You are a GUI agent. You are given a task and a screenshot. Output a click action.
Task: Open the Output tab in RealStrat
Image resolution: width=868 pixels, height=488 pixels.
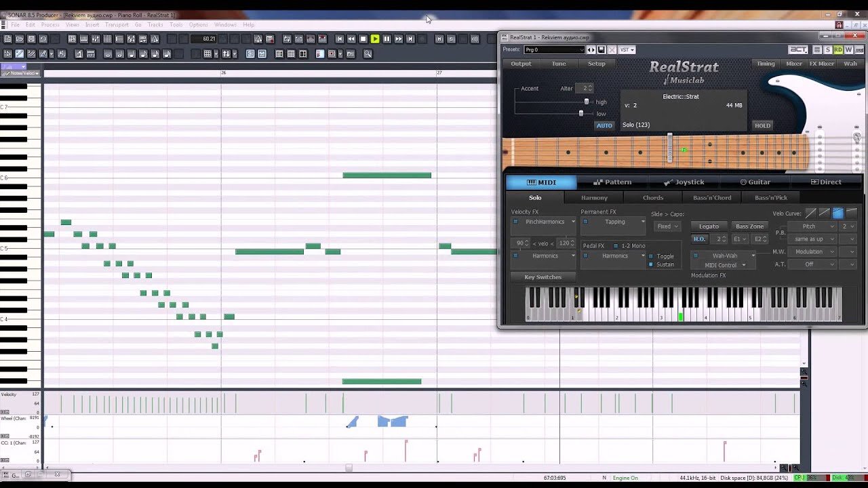point(521,64)
